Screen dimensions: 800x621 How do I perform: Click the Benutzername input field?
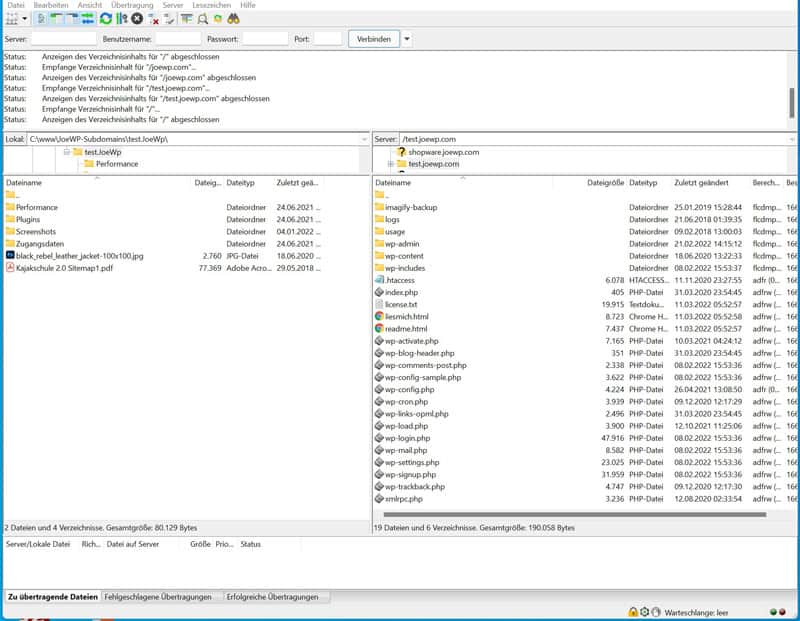(x=178, y=39)
